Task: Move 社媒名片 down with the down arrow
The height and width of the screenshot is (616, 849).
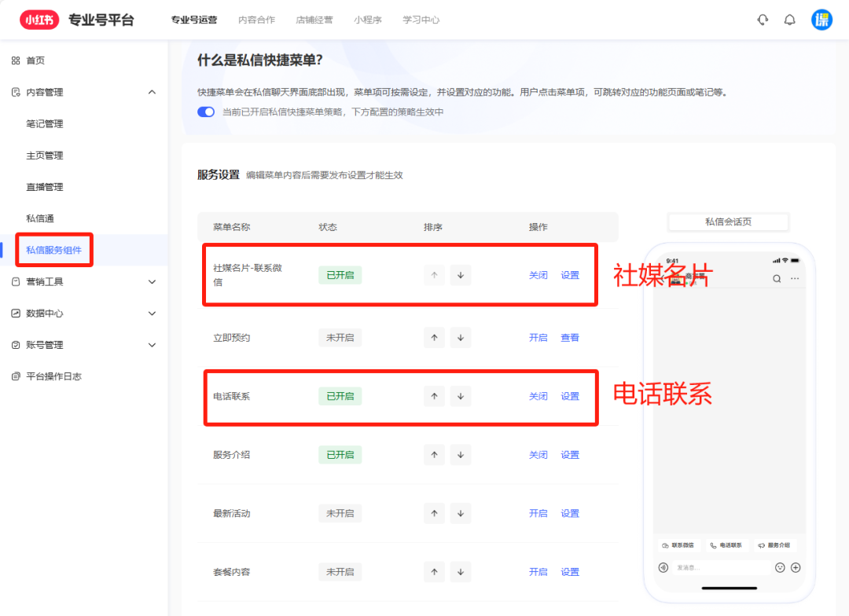Action: click(460, 274)
